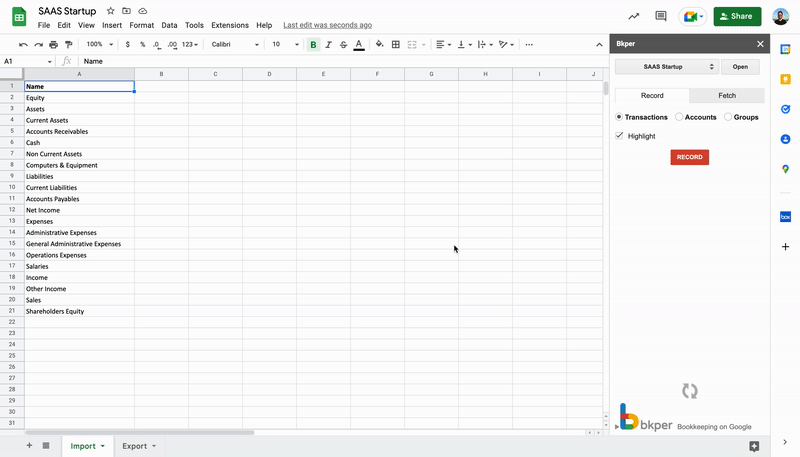Toggle strikethrough formatting
The height and width of the screenshot is (457, 800).
point(343,45)
